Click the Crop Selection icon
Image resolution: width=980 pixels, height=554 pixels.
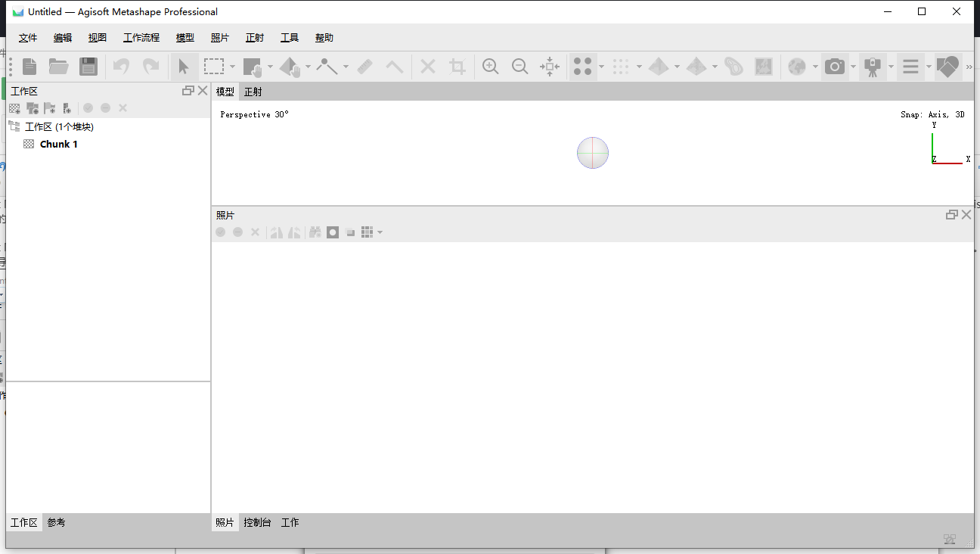[x=457, y=67]
